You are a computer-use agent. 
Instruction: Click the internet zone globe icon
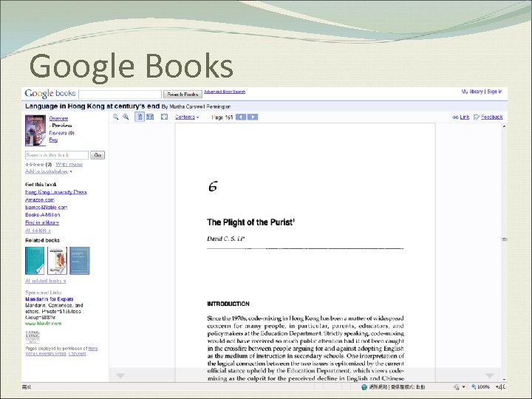(364, 387)
